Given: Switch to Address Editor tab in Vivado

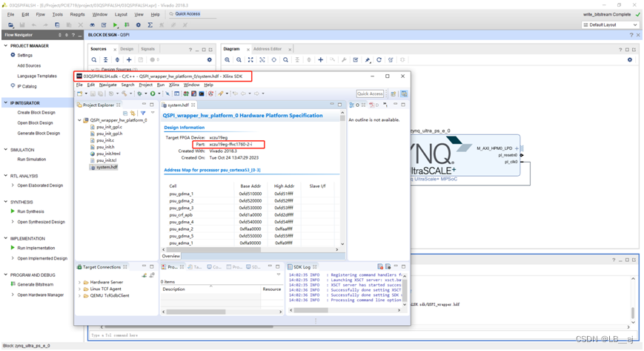Looking at the screenshot, I should pyautogui.click(x=268, y=49).
